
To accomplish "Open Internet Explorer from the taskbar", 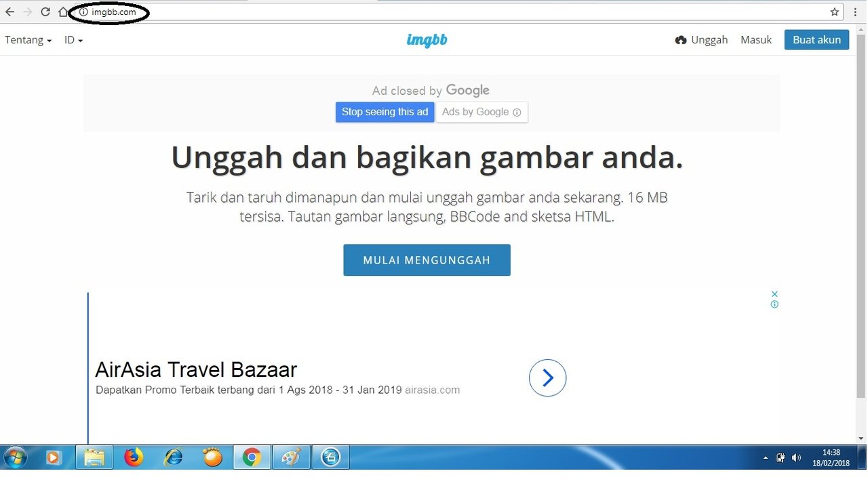I will tap(174, 458).
